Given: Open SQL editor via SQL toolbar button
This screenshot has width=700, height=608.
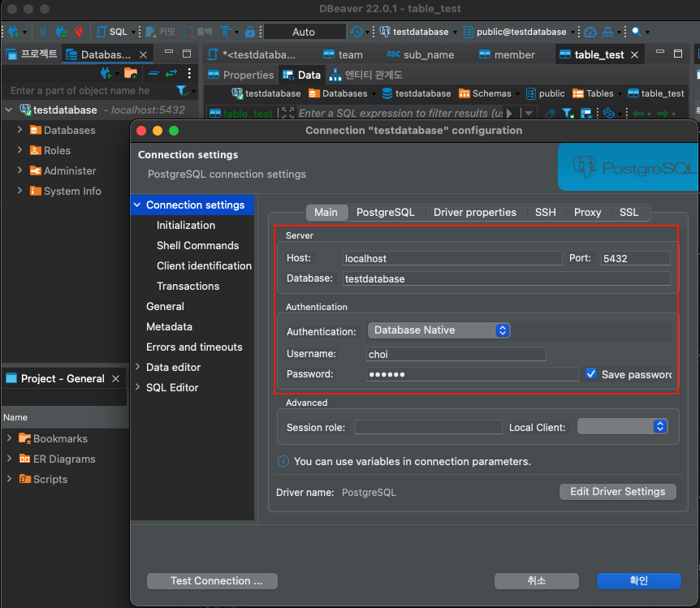Looking at the screenshot, I should coord(113,32).
